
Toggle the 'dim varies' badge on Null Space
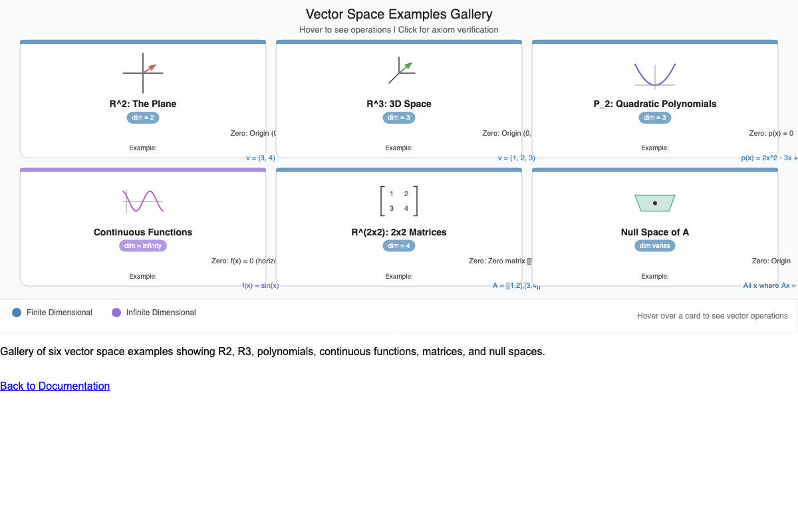(x=655, y=245)
